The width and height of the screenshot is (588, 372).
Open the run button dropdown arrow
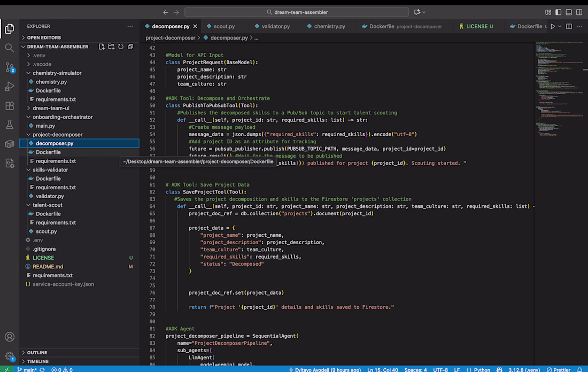click(x=560, y=26)
